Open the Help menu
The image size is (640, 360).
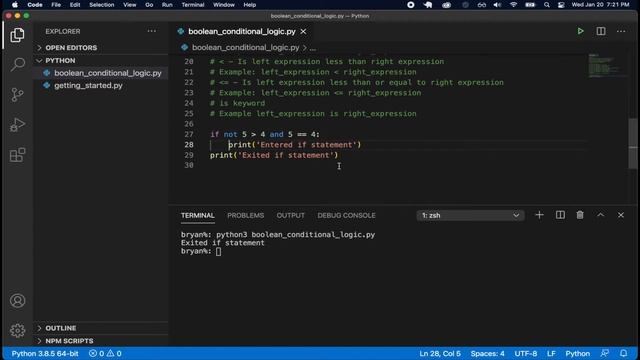(x=249, y=5)
